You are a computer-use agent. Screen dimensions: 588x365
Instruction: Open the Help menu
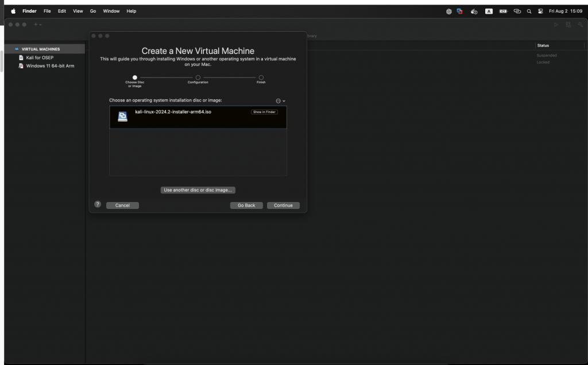(x=131, y=11)
